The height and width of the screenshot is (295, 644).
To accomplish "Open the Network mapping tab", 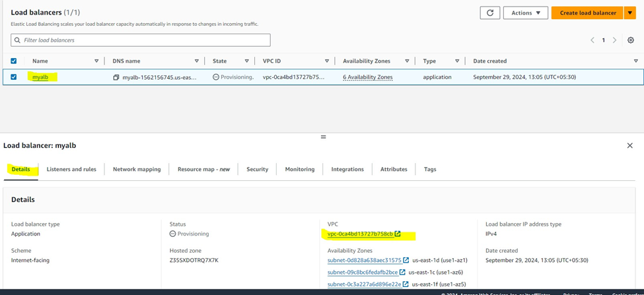I will coord(137,169).
